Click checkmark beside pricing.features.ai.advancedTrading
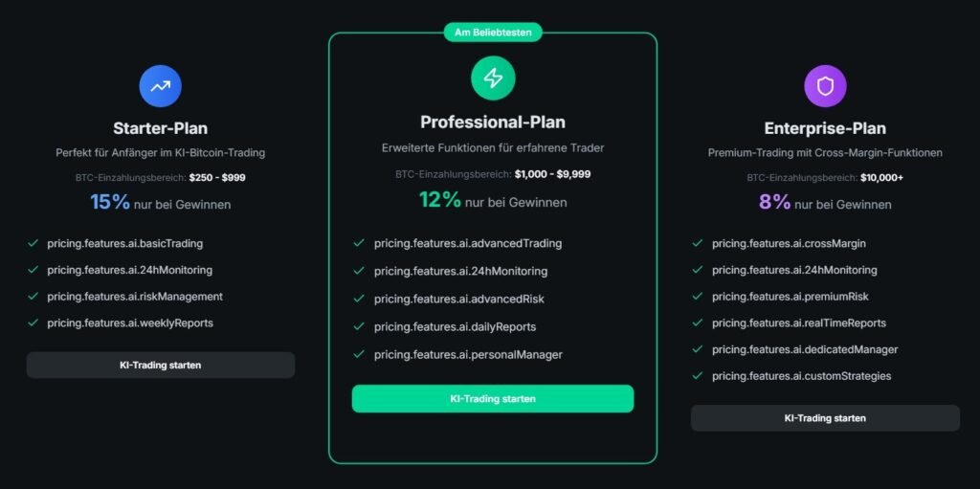Screen dimensions: 980x489 (359, 243)
